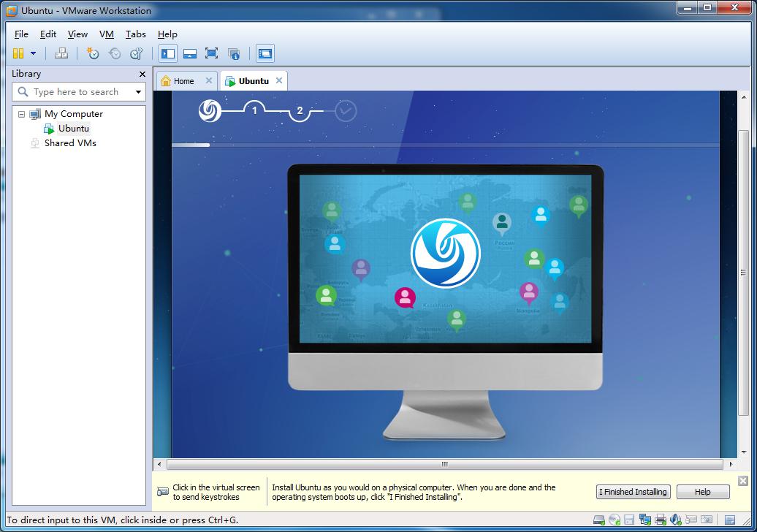Click the keyboard keystrokes icon
This screenshot has height=532, width=757.
[163, 492]
